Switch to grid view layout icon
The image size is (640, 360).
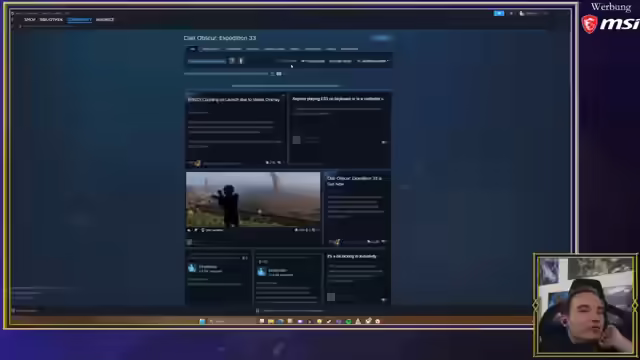279,74
